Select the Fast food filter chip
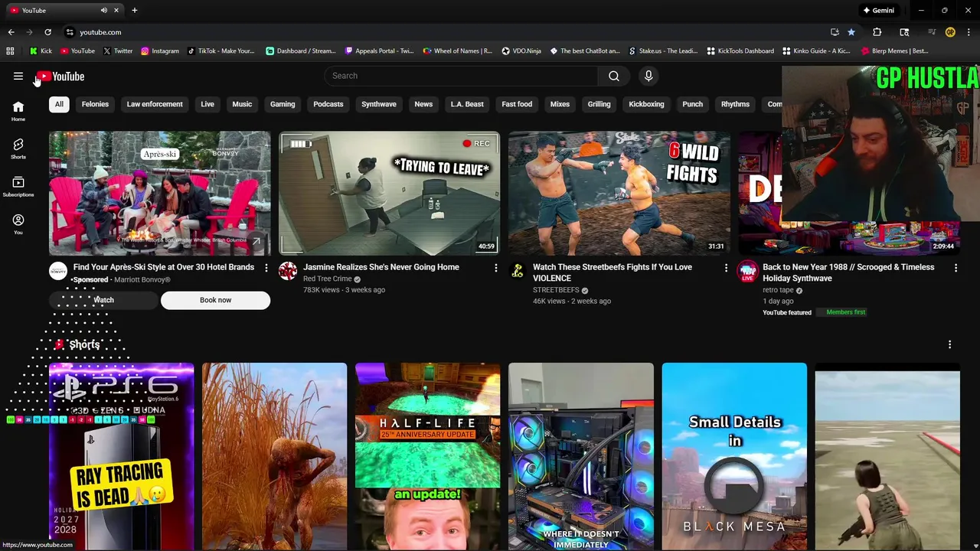Viewport: 980px width, 551px height. (x=517, y=104)
